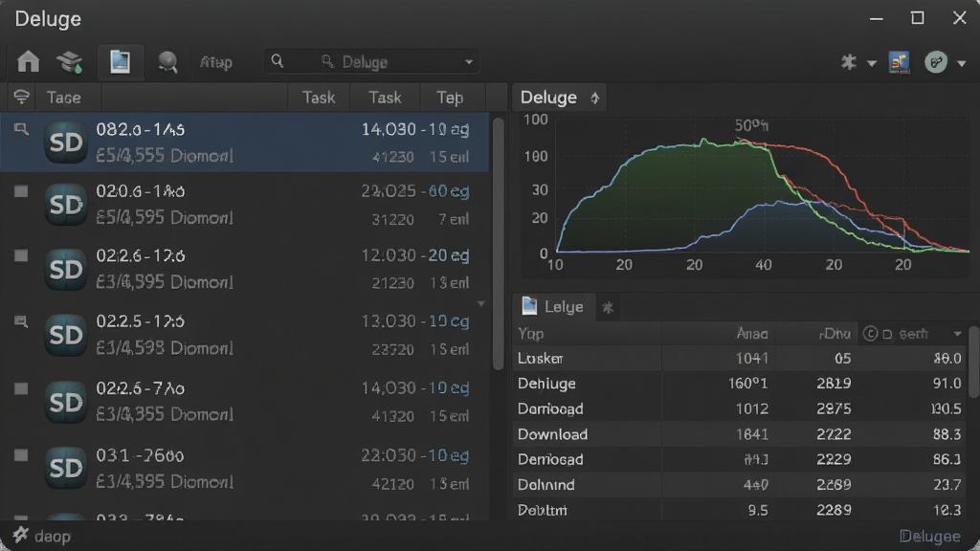Sort by the first Task column header
Image resolution: width=980 pixels, height=551 pixels.
pos(319,98)
